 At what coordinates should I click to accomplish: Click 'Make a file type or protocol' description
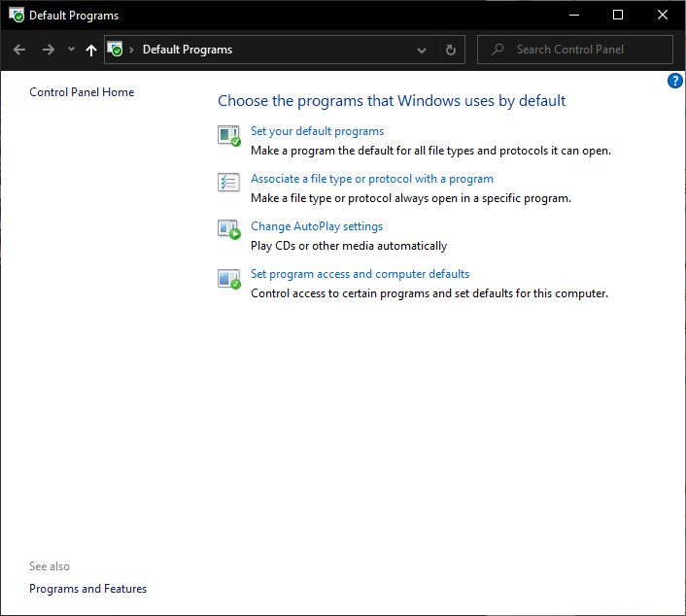(x=411, y=198)
